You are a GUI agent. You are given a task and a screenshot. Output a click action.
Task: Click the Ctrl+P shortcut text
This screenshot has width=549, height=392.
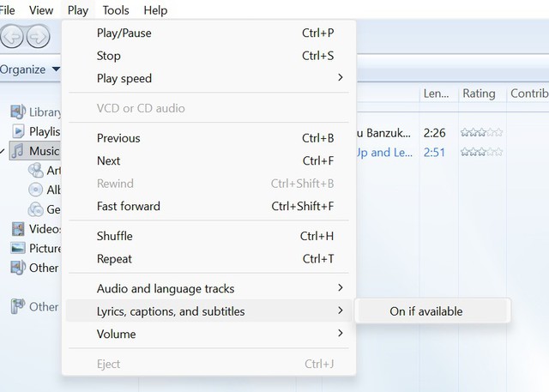[317, 33]
